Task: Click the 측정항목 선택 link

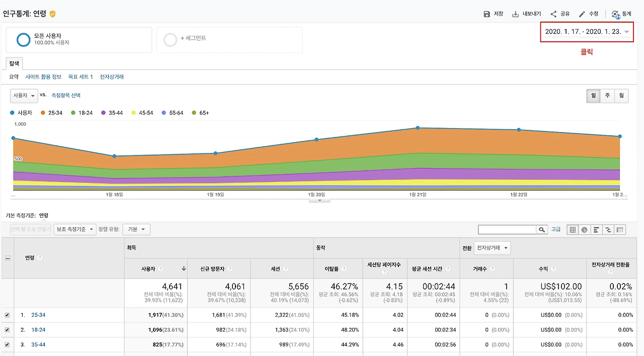Action: [66, 95]
